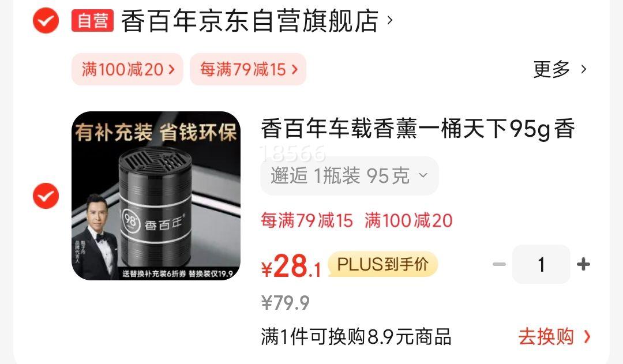Image resolution: width=623 pixels, height=364 pixels.
Task: Click the dropdown arrow in the variant selector
Action: [x=423, y=175]
